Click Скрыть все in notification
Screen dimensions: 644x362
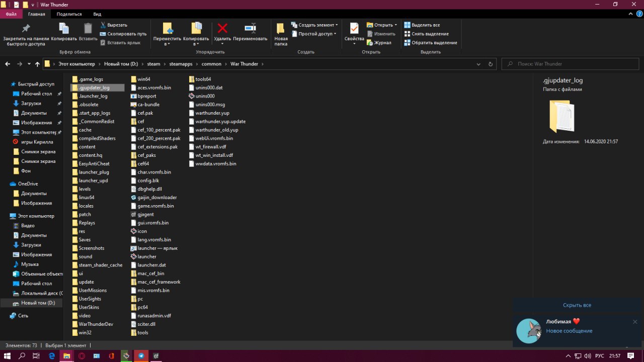[x=577, y=305]
